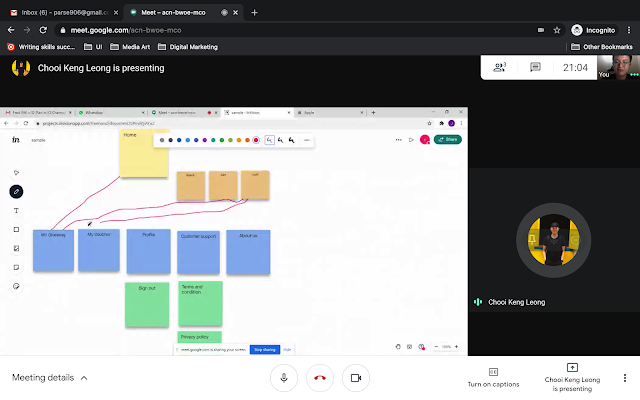Click your self-view thumbnail labeled You
The width and height of the screenshot is (640, 400).
click(x=618, y=67)
